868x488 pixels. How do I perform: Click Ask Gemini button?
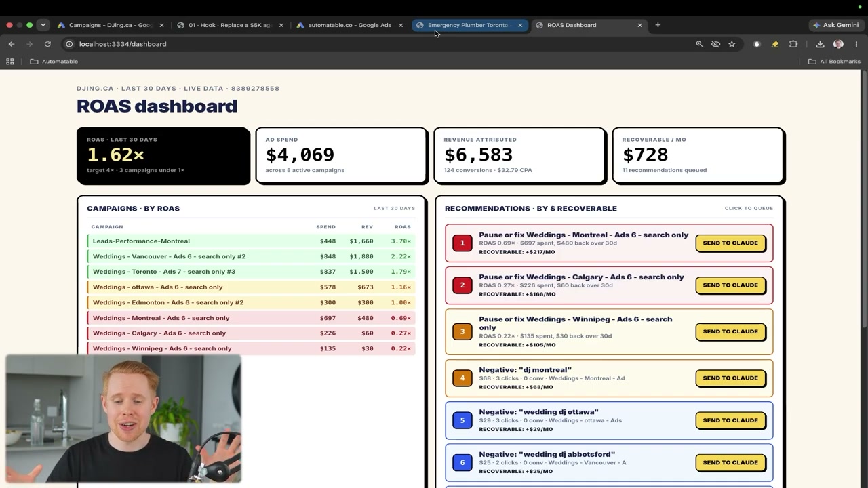click(835, 25)
